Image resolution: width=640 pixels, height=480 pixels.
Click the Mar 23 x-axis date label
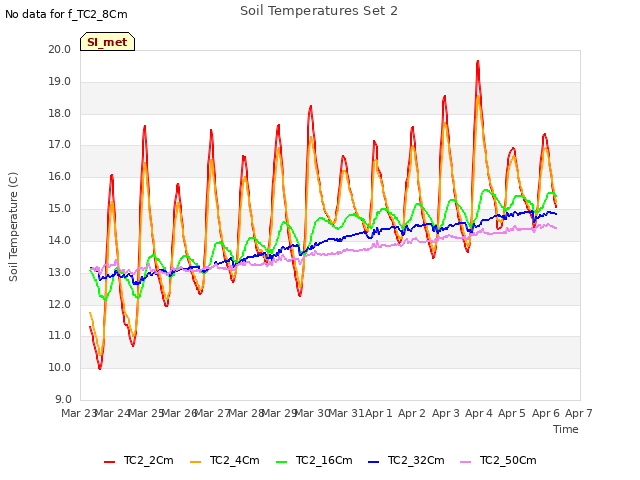78,413
